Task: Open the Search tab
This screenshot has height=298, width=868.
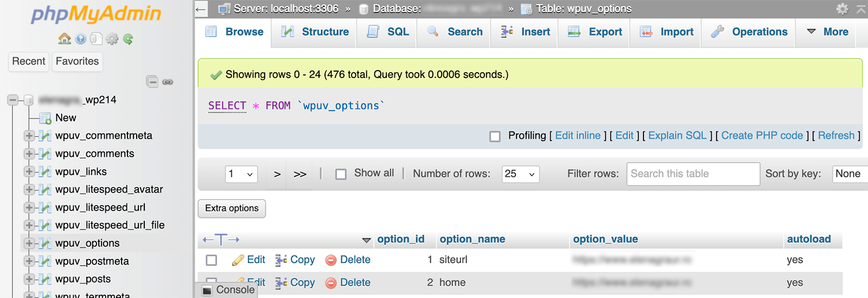Action: click(454, 32)
